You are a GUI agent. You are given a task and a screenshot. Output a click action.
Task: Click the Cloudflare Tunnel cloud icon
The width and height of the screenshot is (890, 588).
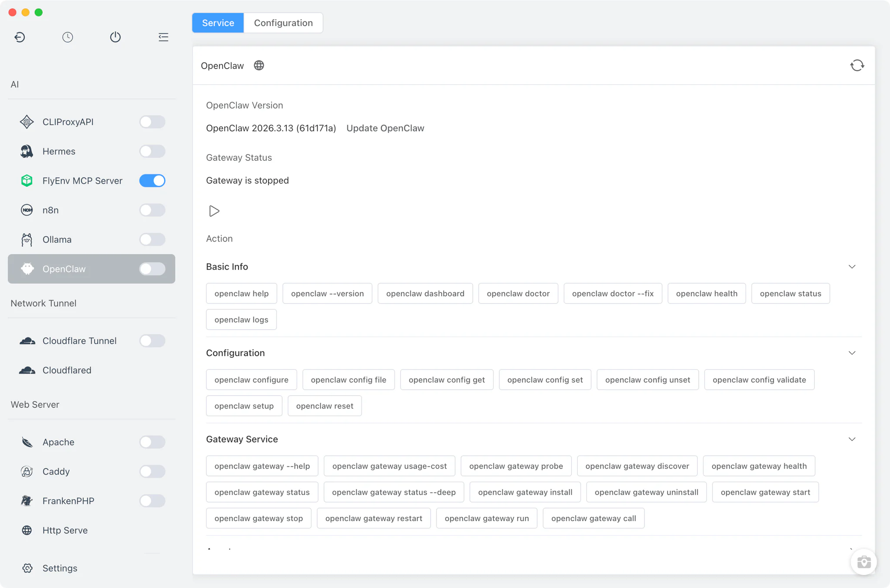[27, 341]
